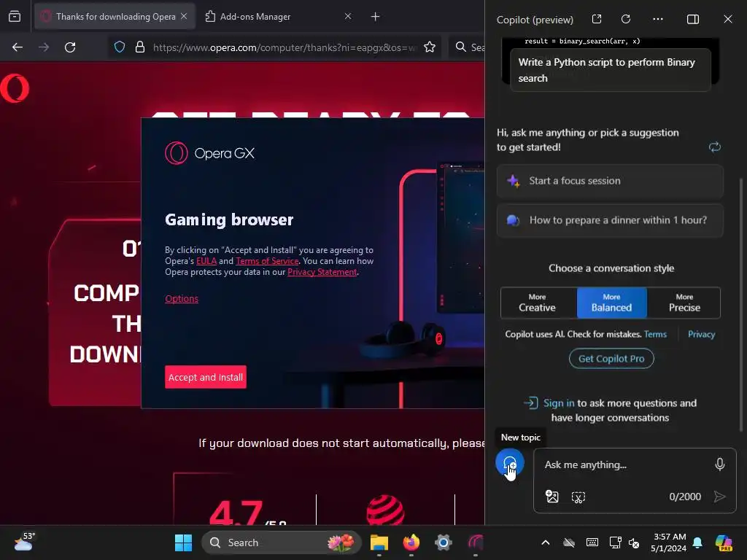Viewport: 747px width, 560px height.
Task: Go forward in Firefox browser
Action: coord(44,47)
